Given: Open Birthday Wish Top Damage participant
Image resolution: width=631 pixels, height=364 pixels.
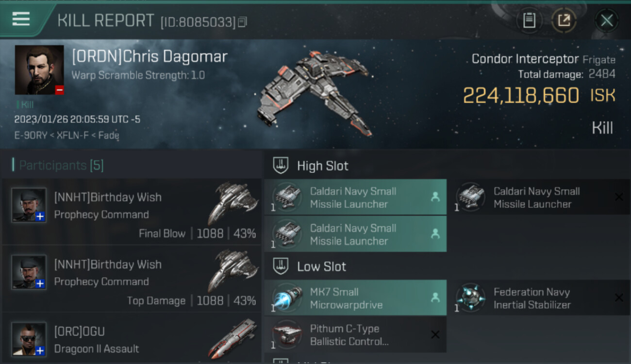Looking at the screenshot, I should pos(132,279).
